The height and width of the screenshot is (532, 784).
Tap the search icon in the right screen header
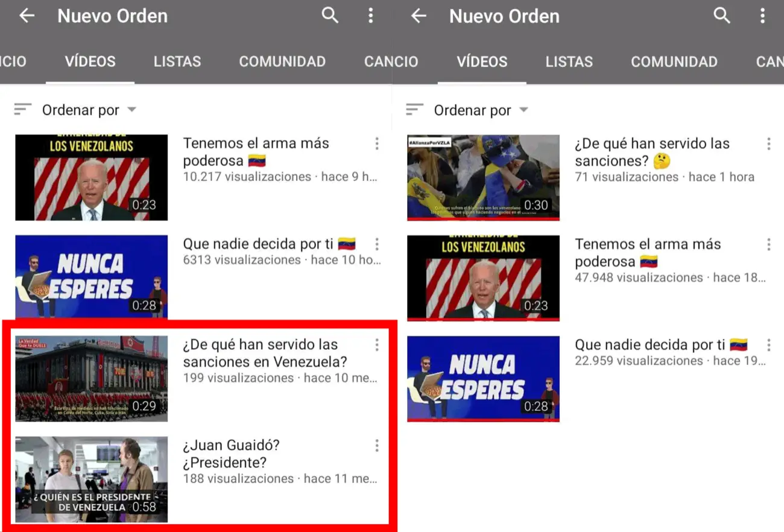point(722,16)
